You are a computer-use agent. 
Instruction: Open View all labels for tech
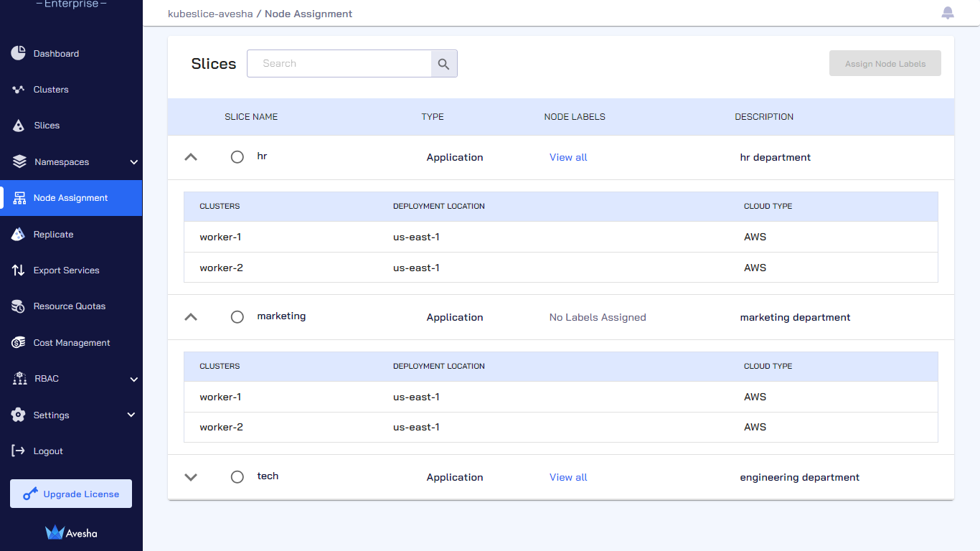point(568,477)
